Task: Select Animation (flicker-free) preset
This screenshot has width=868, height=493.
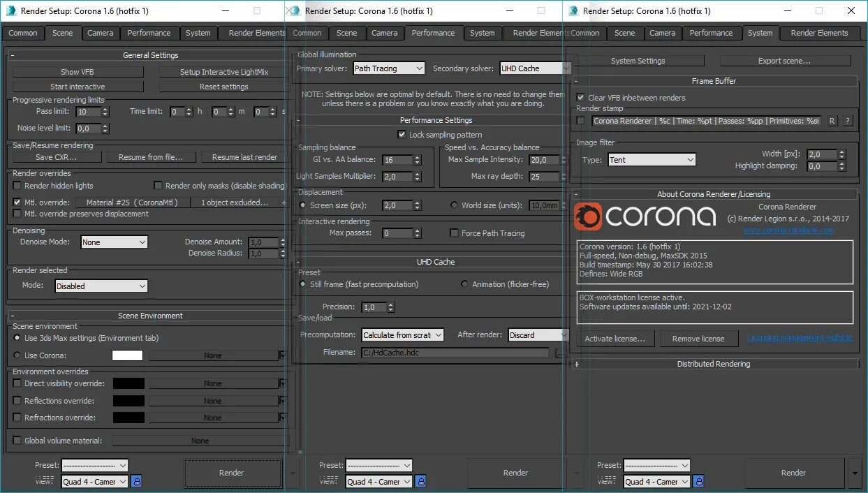Action: 465,284
